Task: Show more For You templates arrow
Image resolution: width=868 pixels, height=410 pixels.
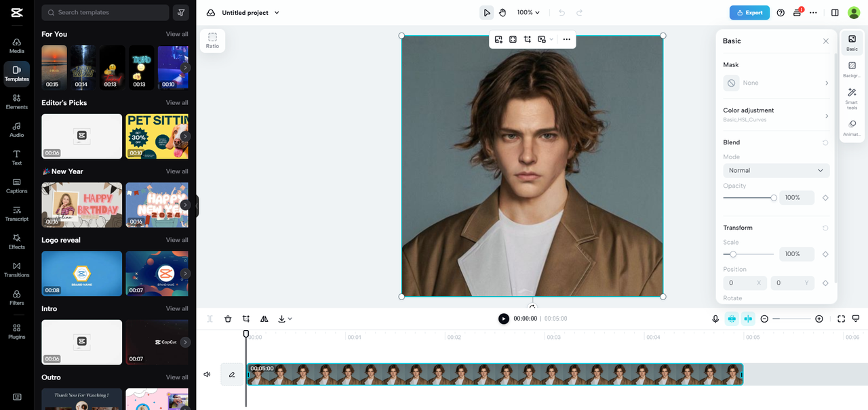Action: pos(185,68)
